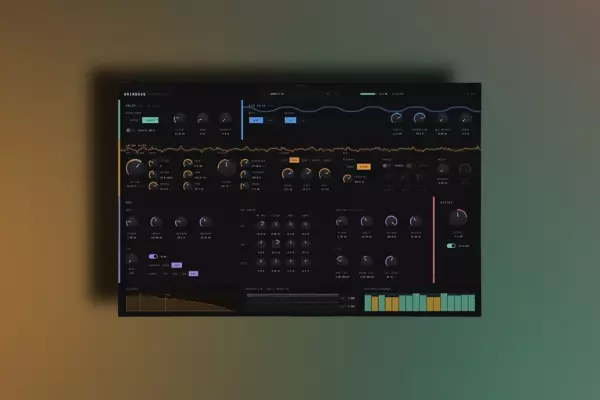Click the long gray horizontal bar at bottom center
This screenshot has height=400, width=600.
[x=293, y=296]
